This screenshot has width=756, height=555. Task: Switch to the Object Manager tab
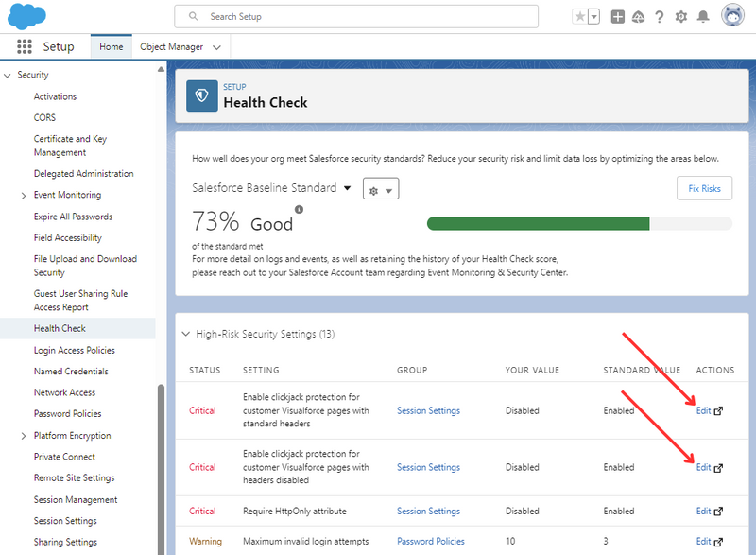pyautogui.click(x=171, y=46)
